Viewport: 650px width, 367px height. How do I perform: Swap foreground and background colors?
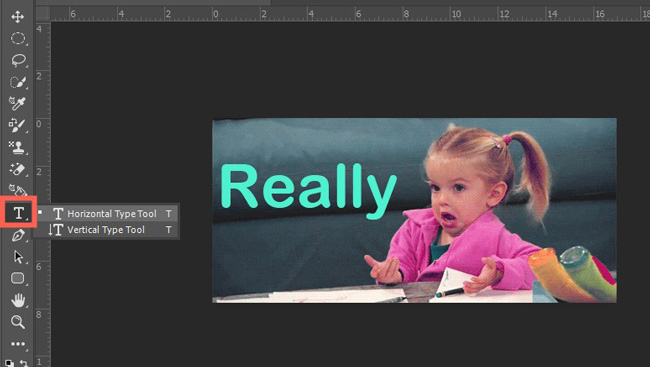pyautogui.click(x=24, y=363)
